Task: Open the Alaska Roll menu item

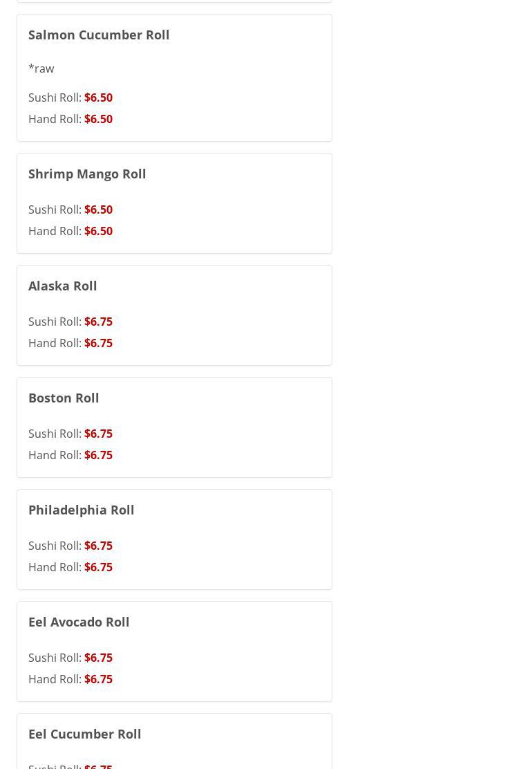Action: click(x=63, y=286)
